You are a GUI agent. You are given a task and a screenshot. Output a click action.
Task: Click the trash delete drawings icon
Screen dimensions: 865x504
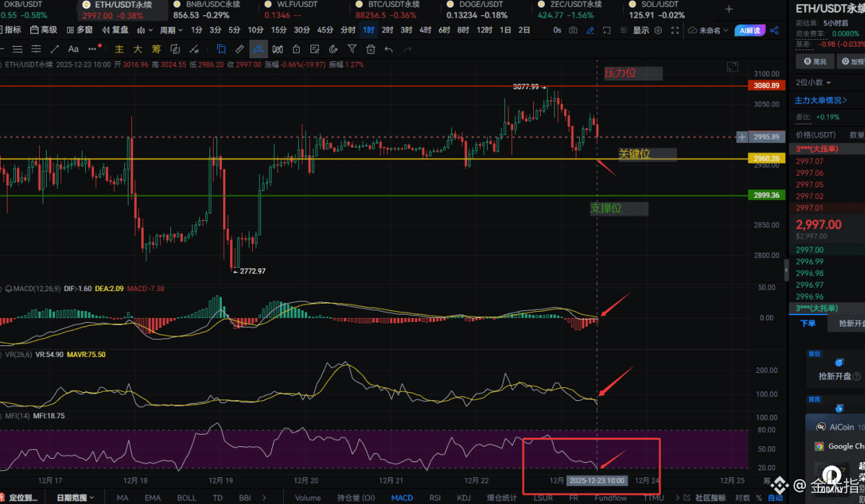[x=370, y=49]
